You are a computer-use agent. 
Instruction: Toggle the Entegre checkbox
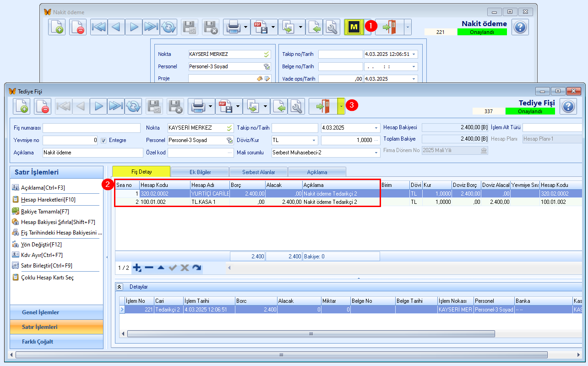tap(103, 140)
